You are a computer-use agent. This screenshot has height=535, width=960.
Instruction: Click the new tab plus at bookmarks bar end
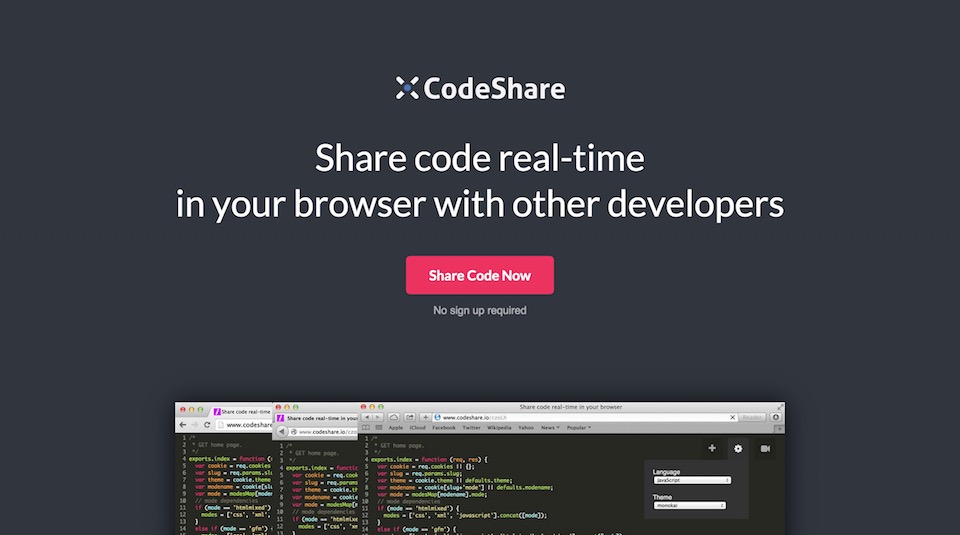(x=779, y=428)
